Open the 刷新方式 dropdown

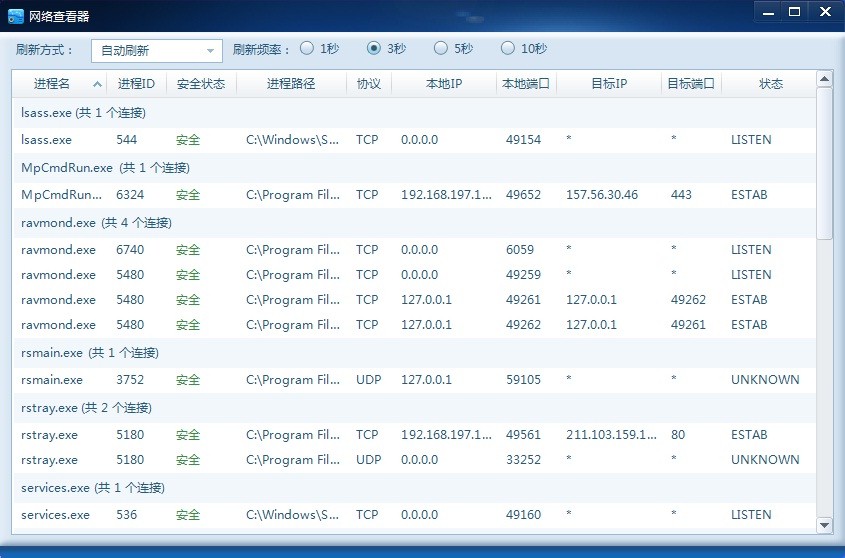pos(156,50)
